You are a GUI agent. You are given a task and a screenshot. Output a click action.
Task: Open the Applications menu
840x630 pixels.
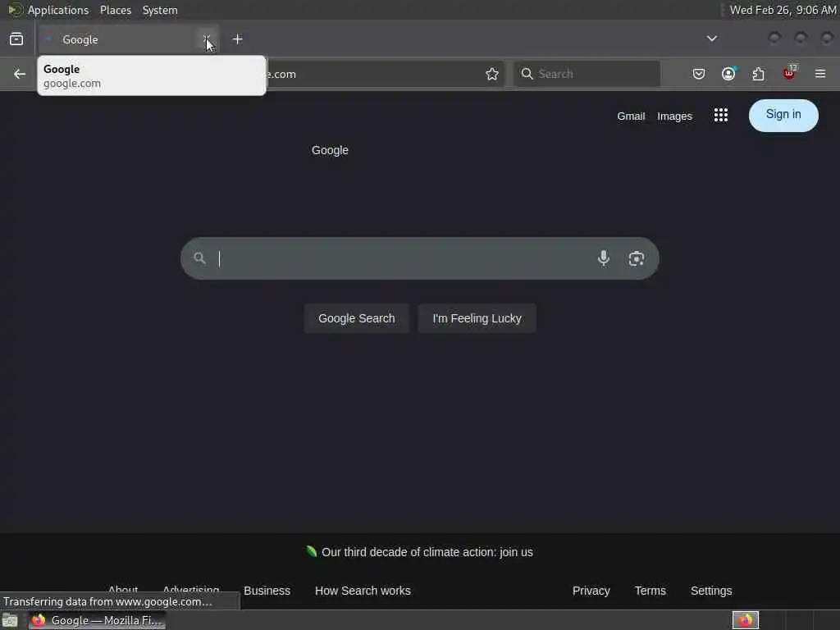pyautogui.click(x=58, y=10)
